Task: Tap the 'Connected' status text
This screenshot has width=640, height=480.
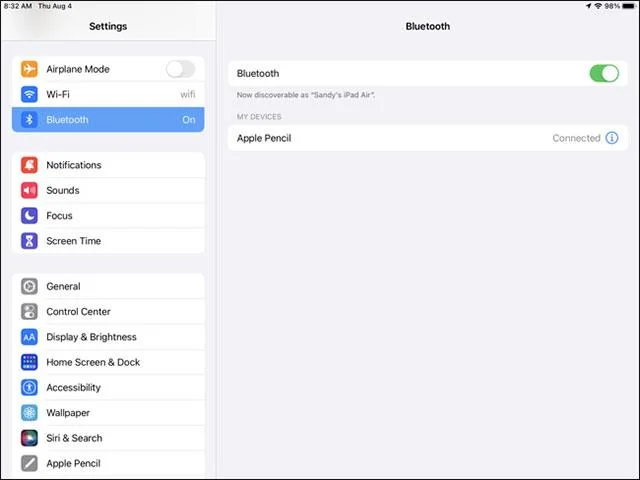Action: 576,138
